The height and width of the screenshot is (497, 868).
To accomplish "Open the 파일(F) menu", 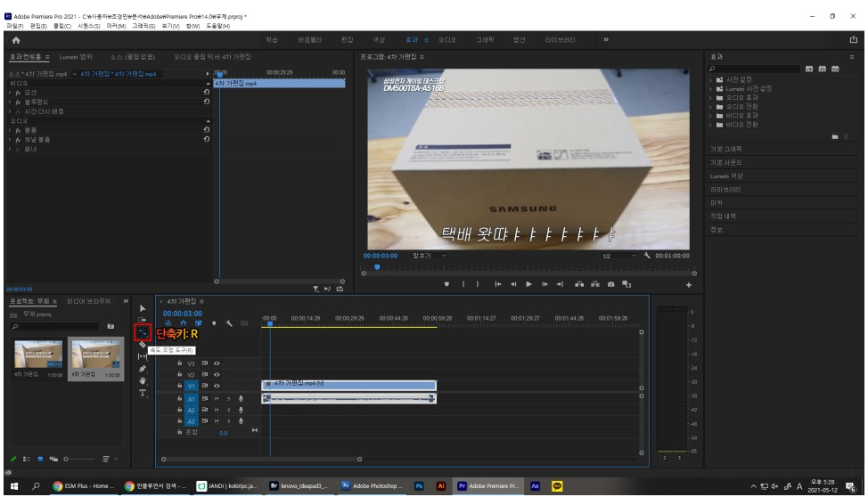I will pos(15,26).
